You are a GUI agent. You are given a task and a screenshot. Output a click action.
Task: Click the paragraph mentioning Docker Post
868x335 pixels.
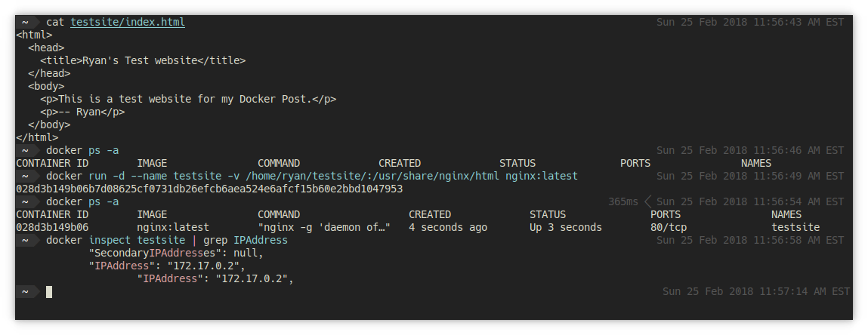pos(188,99)
